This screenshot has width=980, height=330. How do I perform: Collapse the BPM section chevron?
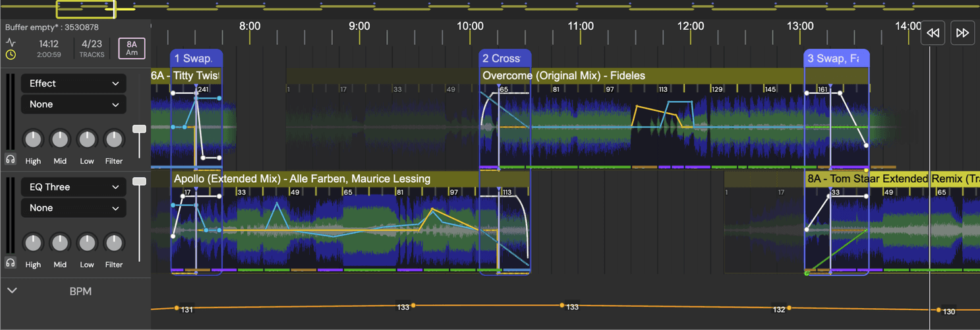[x=12, y=290]
